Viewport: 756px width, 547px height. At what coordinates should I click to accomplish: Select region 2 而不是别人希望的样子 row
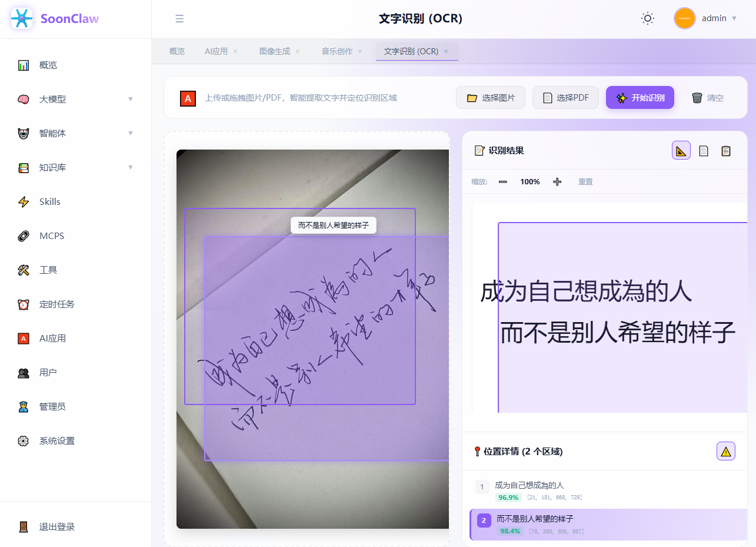[x=608, y=524]
